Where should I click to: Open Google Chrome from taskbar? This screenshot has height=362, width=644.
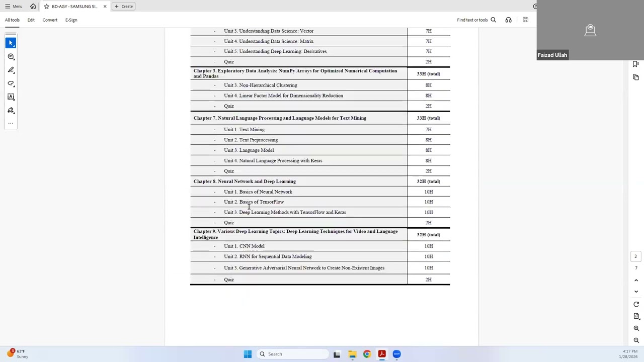click(x=367, y=354)
